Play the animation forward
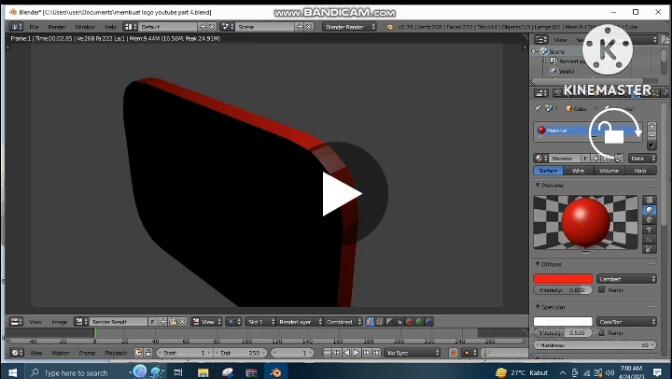Viewport: 672px width, 379px height. pyautogui.click(x=356, y=353)
